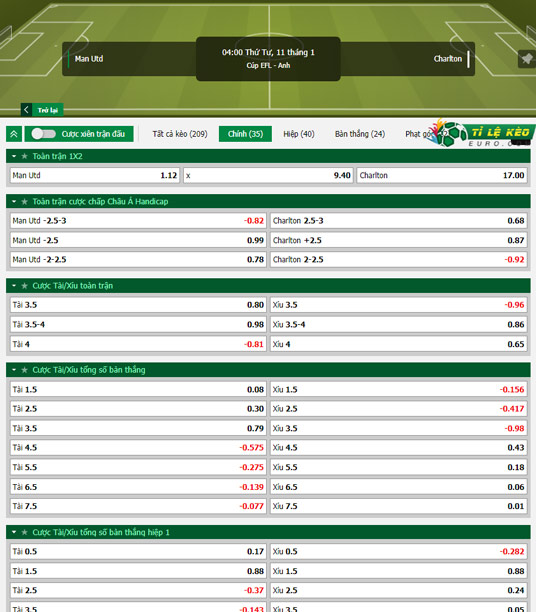
Task: Click the Tỉ Lệ Kèo logo
Action: [x=484, y=134]
